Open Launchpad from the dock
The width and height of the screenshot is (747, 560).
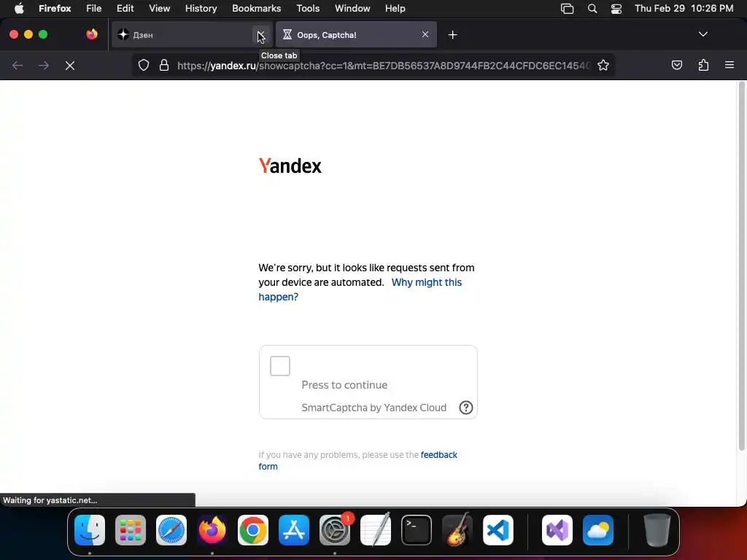tap(131, 530)
